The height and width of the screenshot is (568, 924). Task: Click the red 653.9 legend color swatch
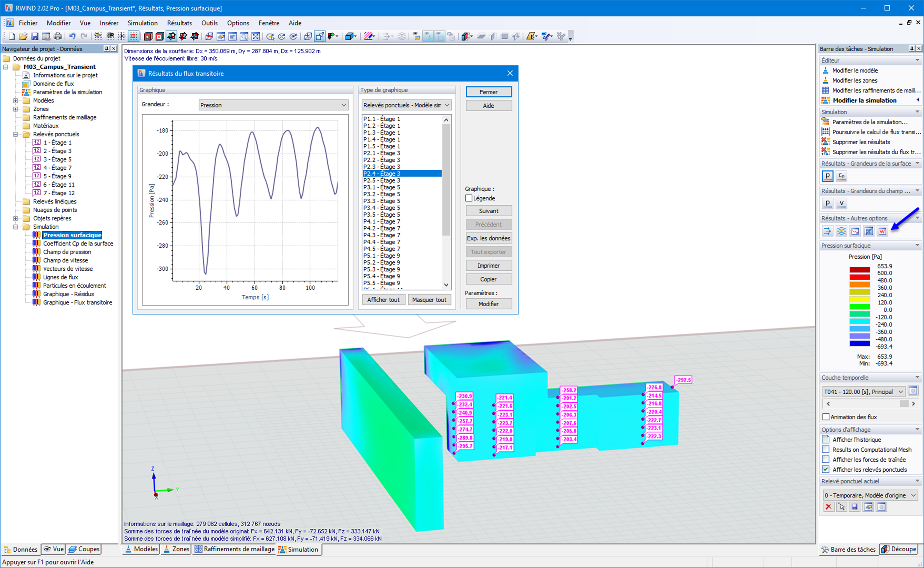point(859,269)
